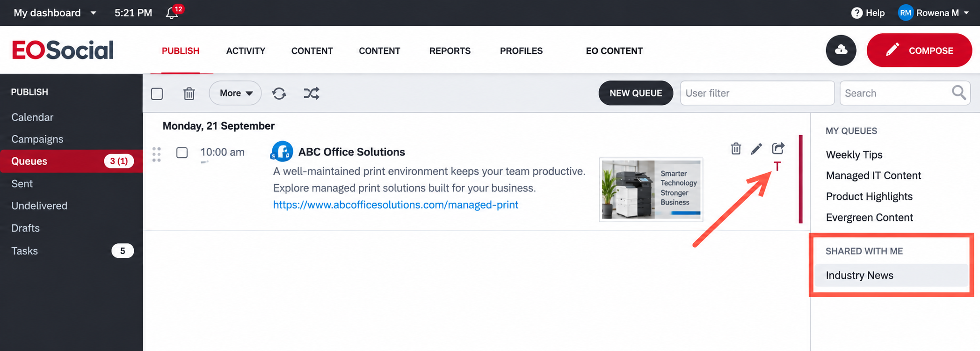This screenshot has height=351, width=980.
Task: Click the NEW QUEUE button
Action: pyautogui.click(x=636, y=93)
